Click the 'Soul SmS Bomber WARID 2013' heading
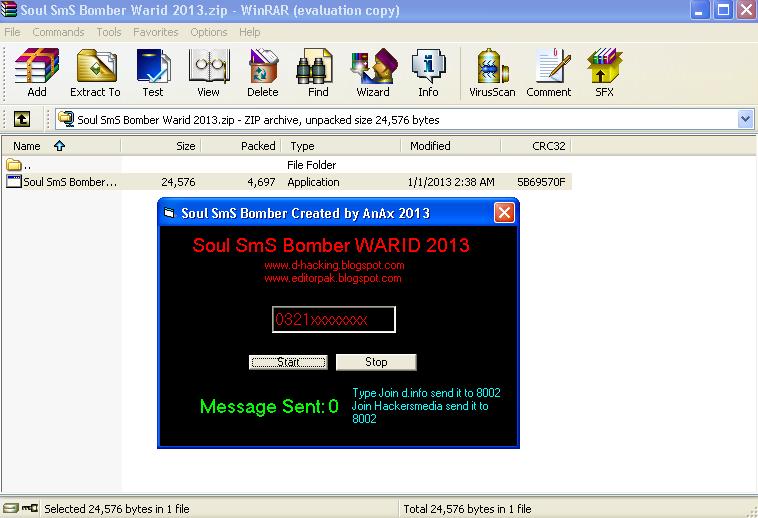The width and height of the screenshot is (758, 518). pos(331,245)
